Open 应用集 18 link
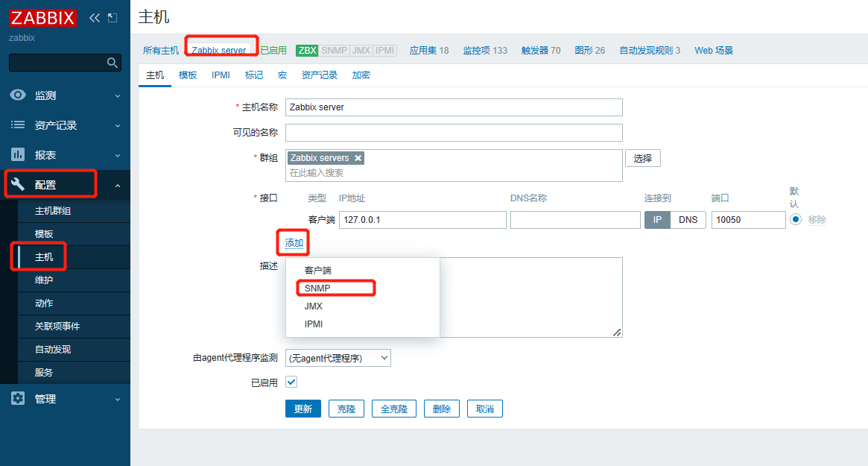Screen dimensions: 868x466 pyautogui.click(x=429, y=51)
